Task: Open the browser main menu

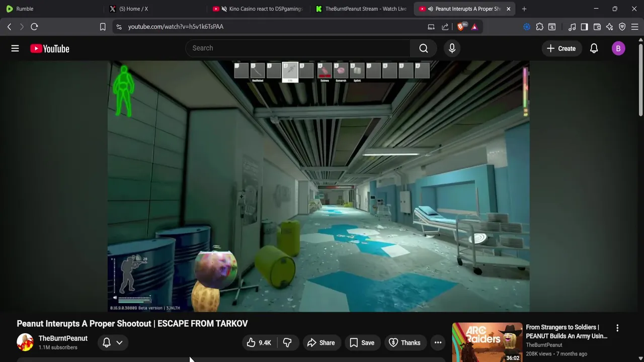Action: click(635, 27)
